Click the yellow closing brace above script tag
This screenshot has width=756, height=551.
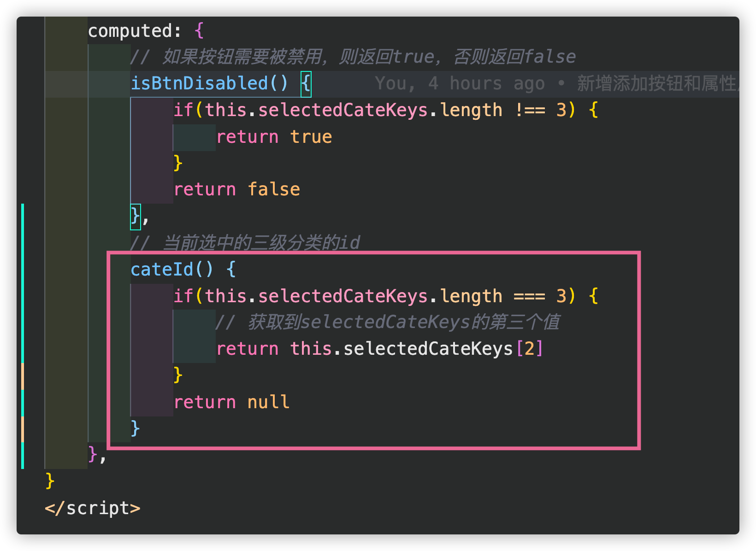click(50, 481)
